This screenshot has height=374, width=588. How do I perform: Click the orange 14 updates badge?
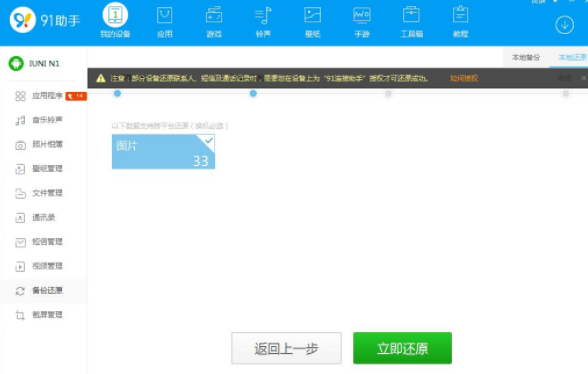tap(76, 96)
